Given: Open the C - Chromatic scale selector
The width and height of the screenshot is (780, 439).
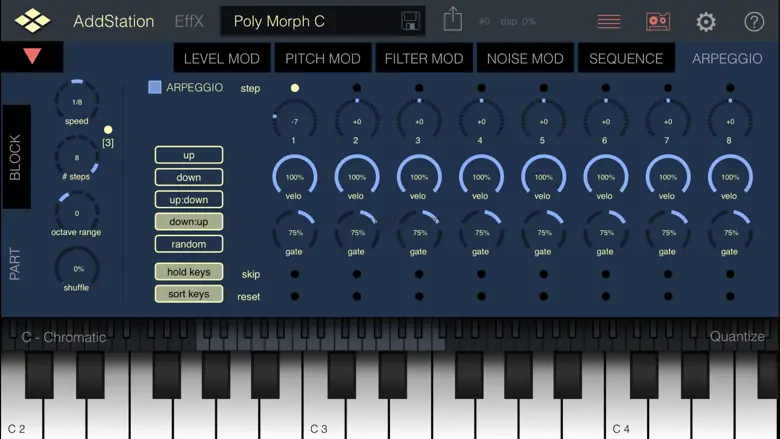Looking at the screenshot, I should click(x=64, y=337).
